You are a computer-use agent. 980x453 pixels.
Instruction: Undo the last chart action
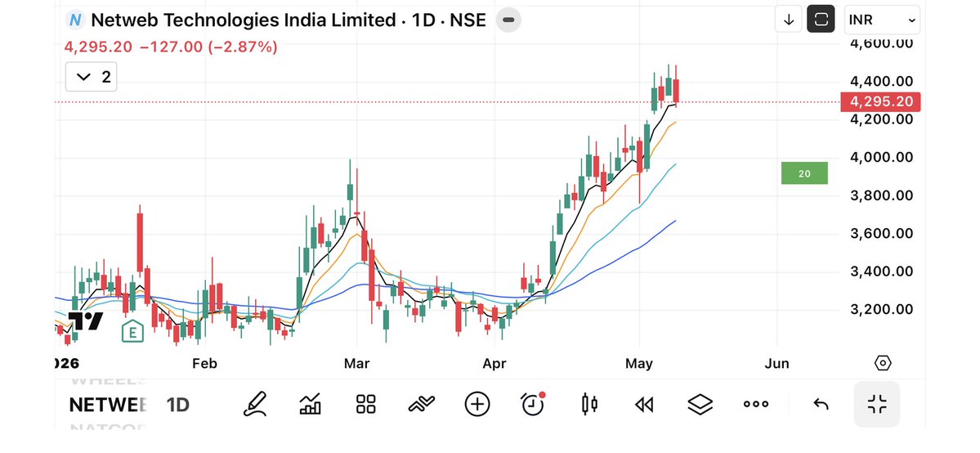point(821,405)
